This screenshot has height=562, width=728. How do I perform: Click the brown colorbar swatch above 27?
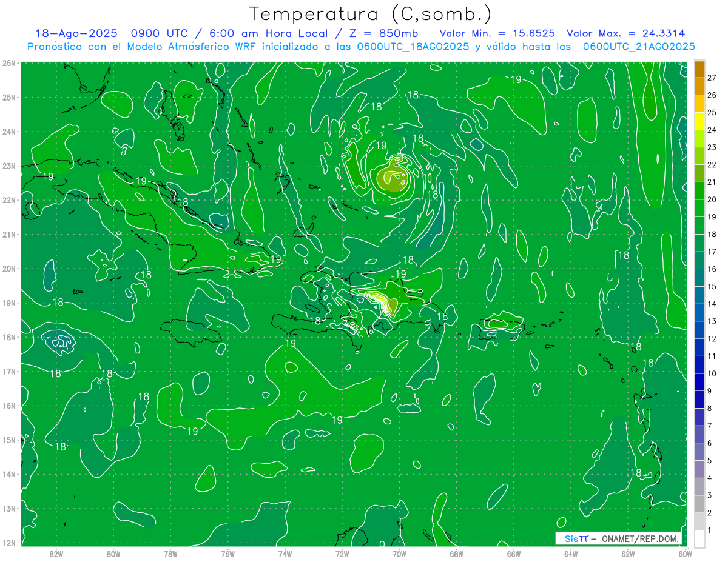pyautogui.click(x=699, y=69)
